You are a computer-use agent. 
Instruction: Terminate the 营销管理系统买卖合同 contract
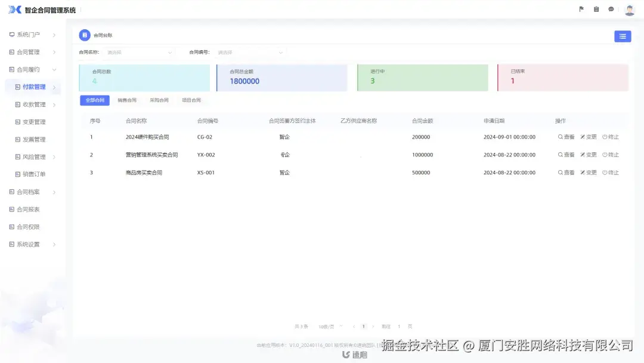[611, 155]
